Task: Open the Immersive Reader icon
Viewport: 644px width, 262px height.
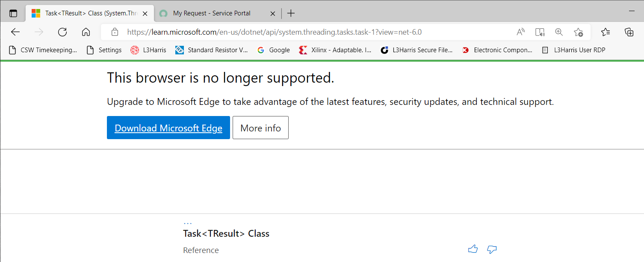Action: (x=540, y=32)
